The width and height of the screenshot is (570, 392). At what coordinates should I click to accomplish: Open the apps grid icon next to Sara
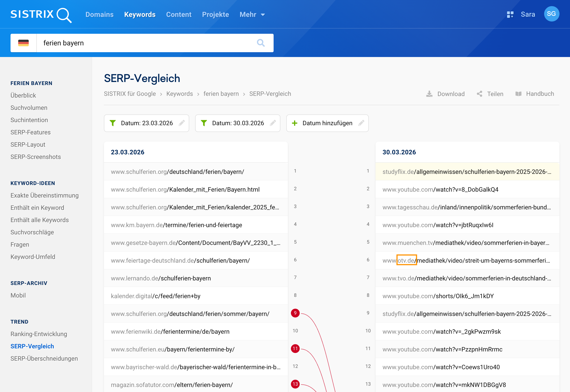point(510,14)
